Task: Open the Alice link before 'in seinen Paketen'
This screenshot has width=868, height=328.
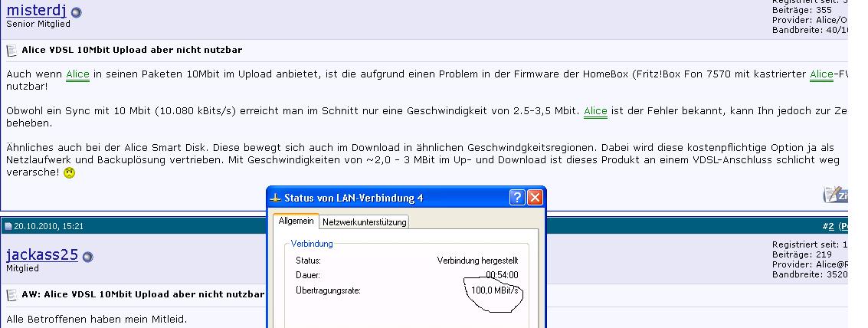Action: [x=77, y=74]
